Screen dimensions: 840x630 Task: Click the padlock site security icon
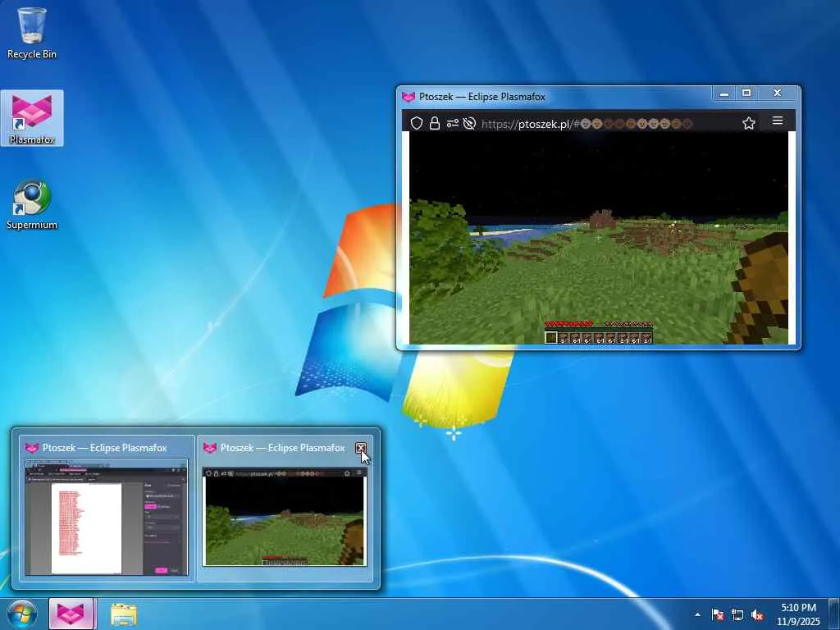click(x=435, y=123)
